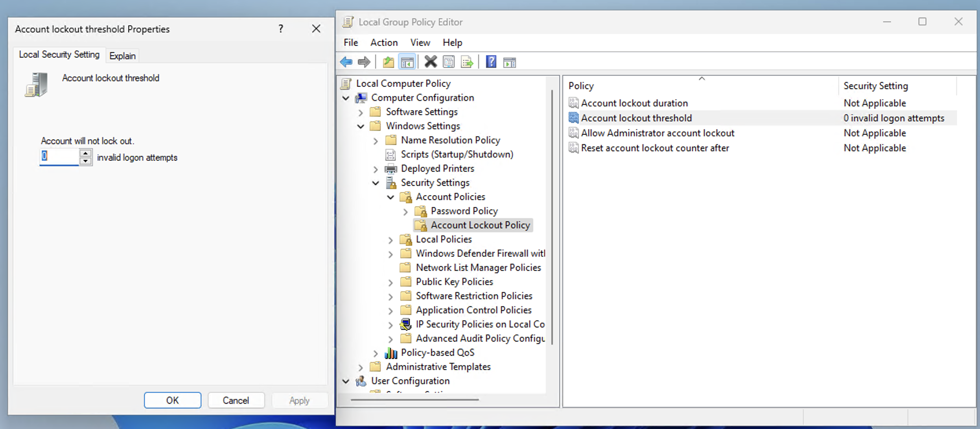
Task: Click the invalid logon attempts input field
Action: 60,157
